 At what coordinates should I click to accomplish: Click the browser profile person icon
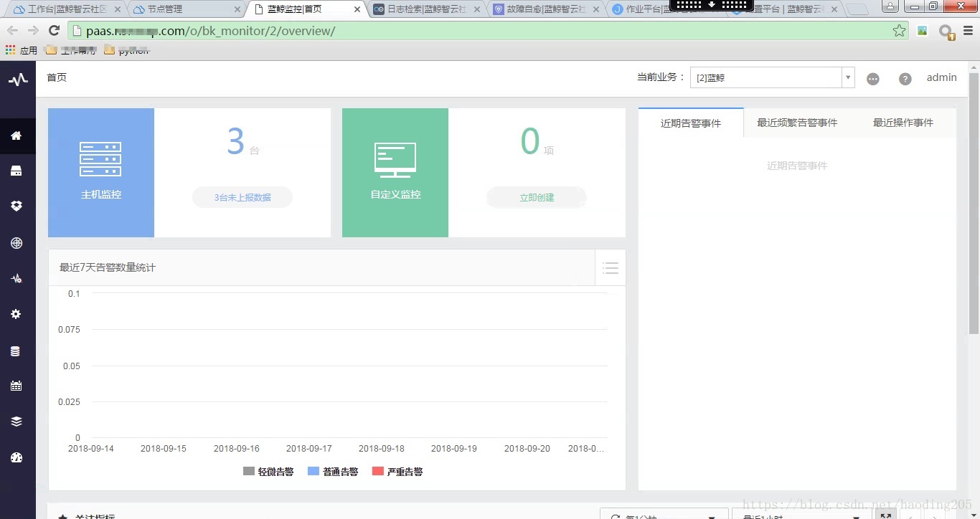[x=890, y=6]
